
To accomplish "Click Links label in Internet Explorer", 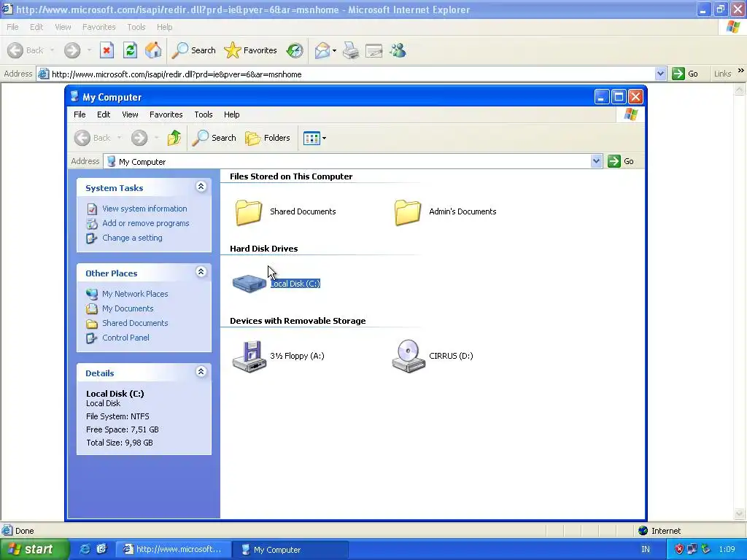I will point(722,74).
